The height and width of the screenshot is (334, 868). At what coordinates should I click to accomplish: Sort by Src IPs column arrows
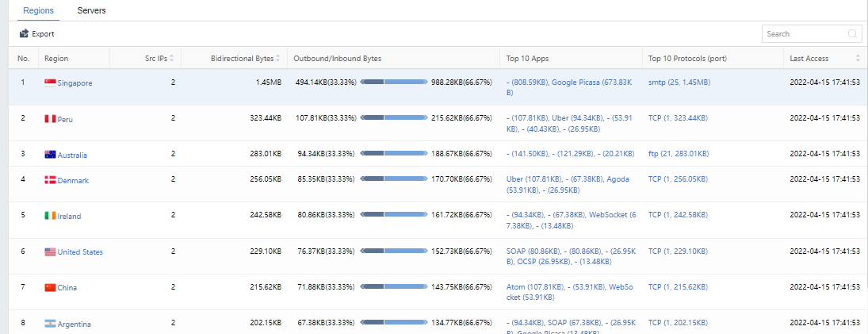pyautogui.click(x=171, y=58)
